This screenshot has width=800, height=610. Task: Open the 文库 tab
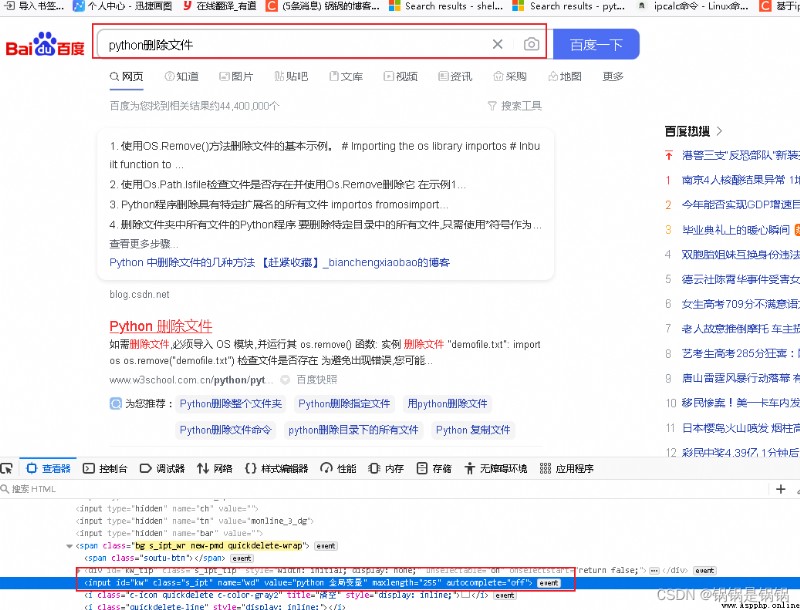(346, 77)
